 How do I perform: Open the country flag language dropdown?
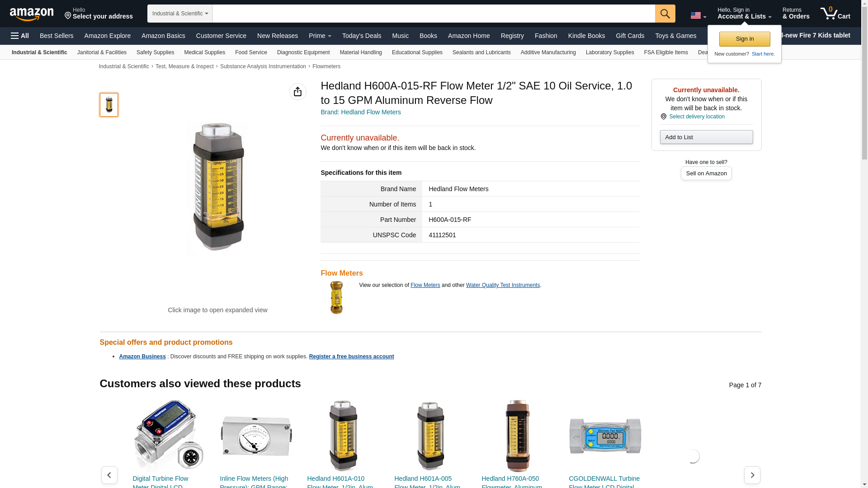click(698, 16)
